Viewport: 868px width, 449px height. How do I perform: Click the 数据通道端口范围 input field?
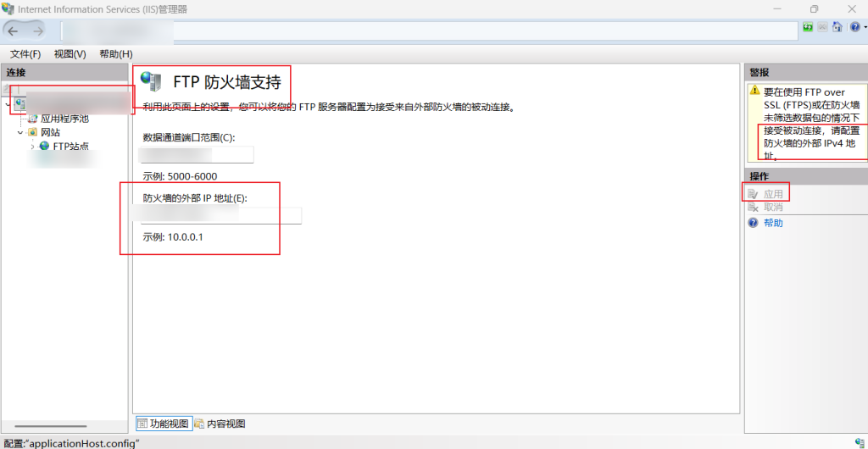pos(197,155)
